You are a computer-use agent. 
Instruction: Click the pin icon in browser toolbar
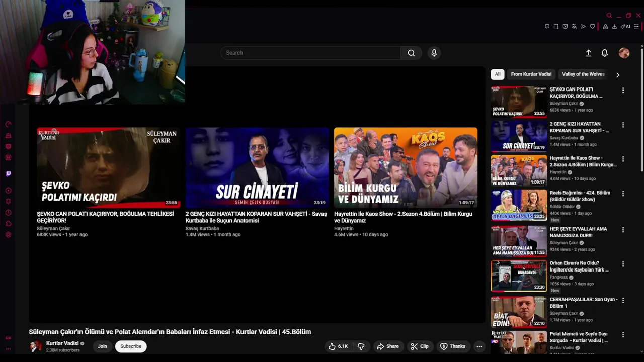547,27
